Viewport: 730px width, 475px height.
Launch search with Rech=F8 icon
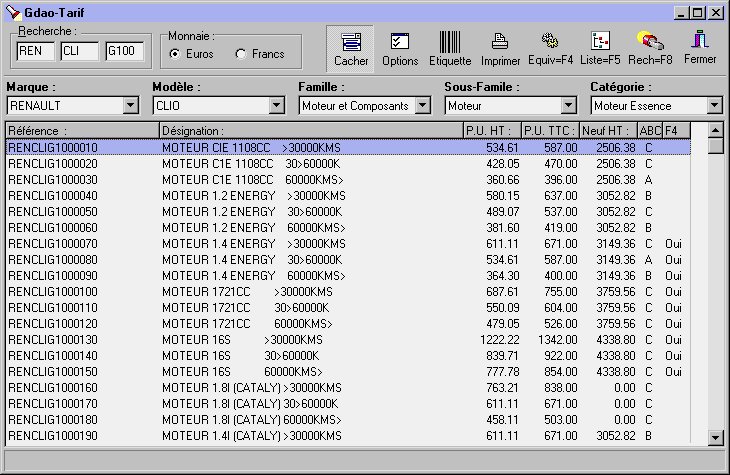[x=650, y=49]
